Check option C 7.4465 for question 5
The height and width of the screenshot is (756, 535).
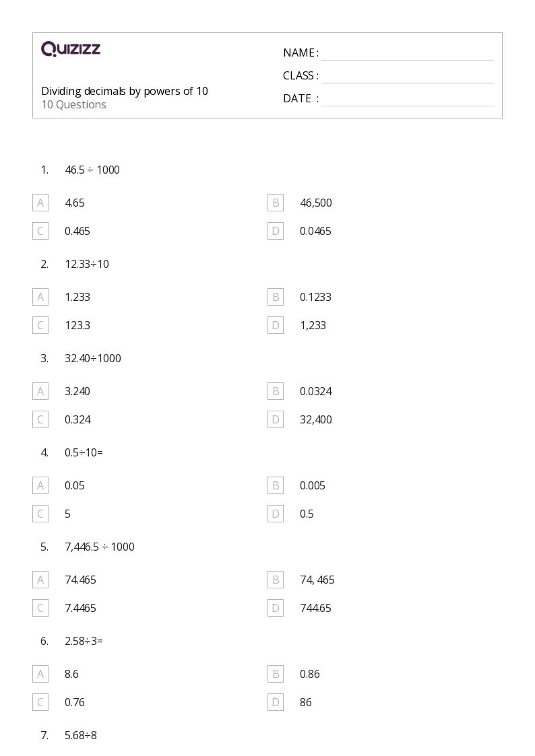[40, 608]
